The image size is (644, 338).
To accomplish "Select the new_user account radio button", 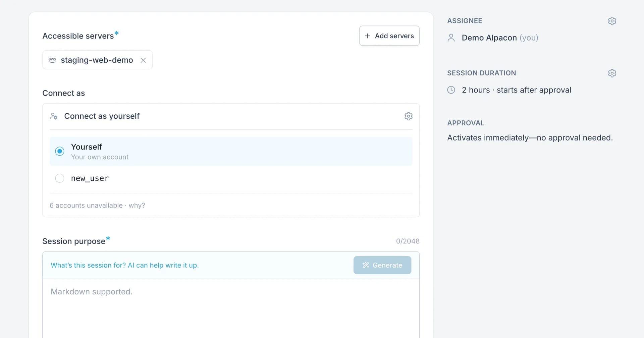I will (60, 178).
